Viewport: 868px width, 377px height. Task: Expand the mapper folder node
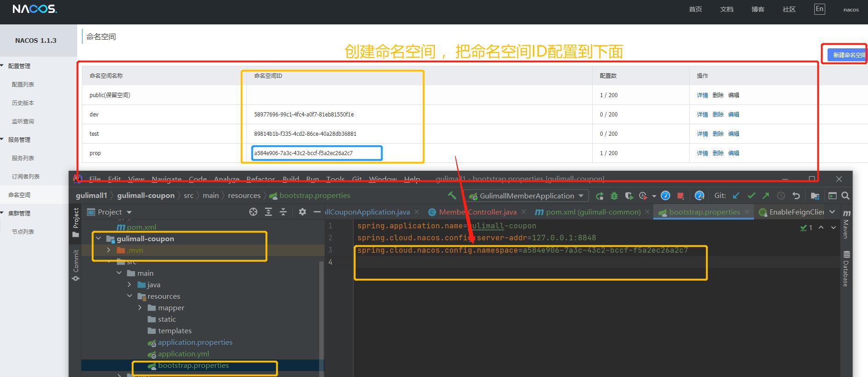[140, 307]
